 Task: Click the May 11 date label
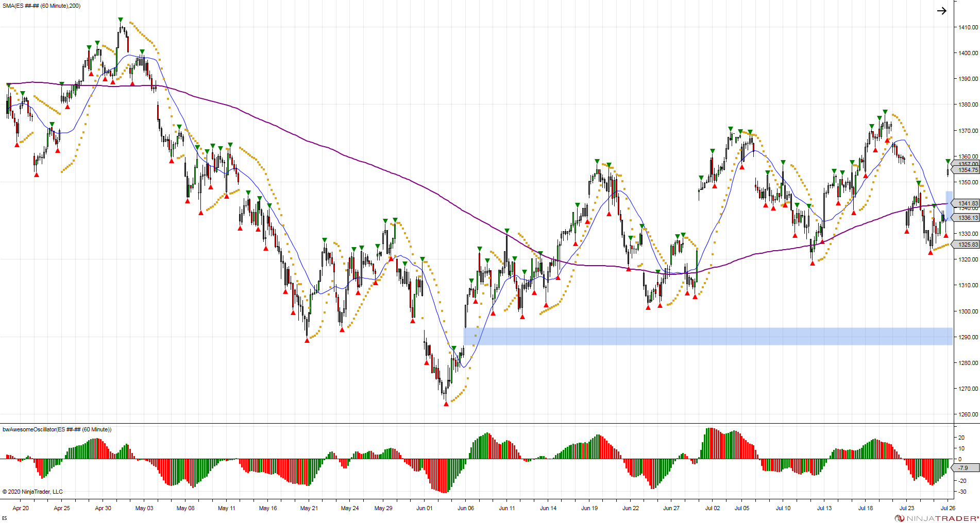point(227,508)
